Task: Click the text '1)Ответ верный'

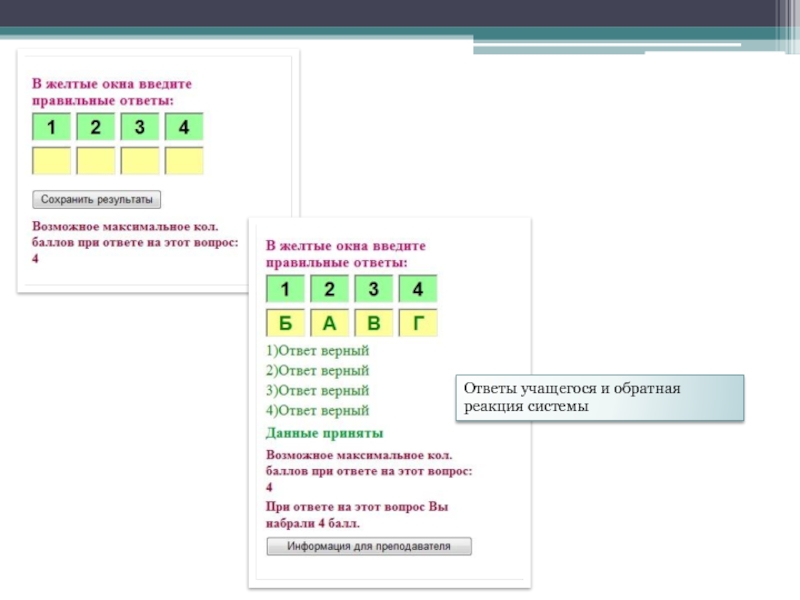Action: 317,351
